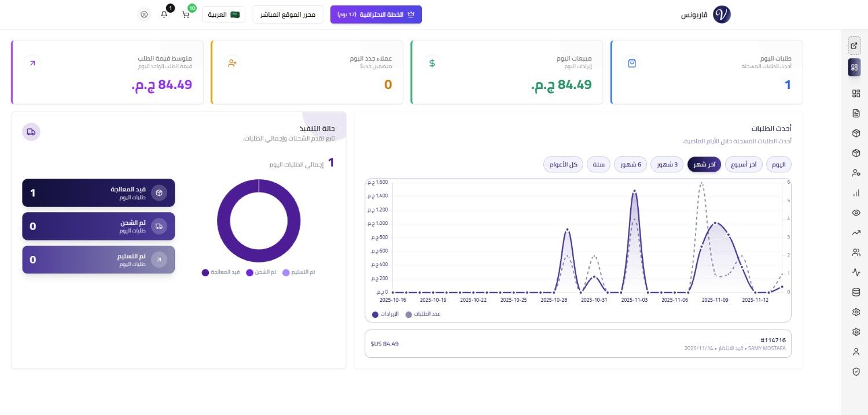Open the package/products icon in the sidebar
Image resolution: width=868 pixels, height=415 pixels.
(855, 133)
